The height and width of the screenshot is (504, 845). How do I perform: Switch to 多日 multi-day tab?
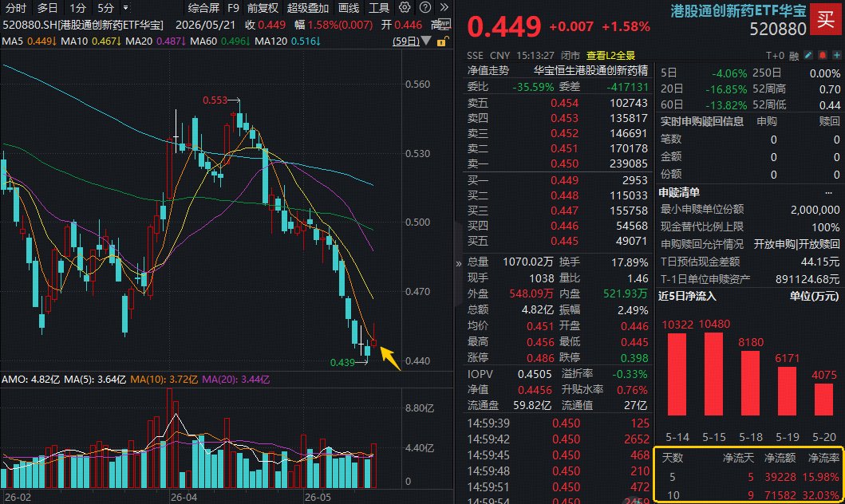(47, 8)
